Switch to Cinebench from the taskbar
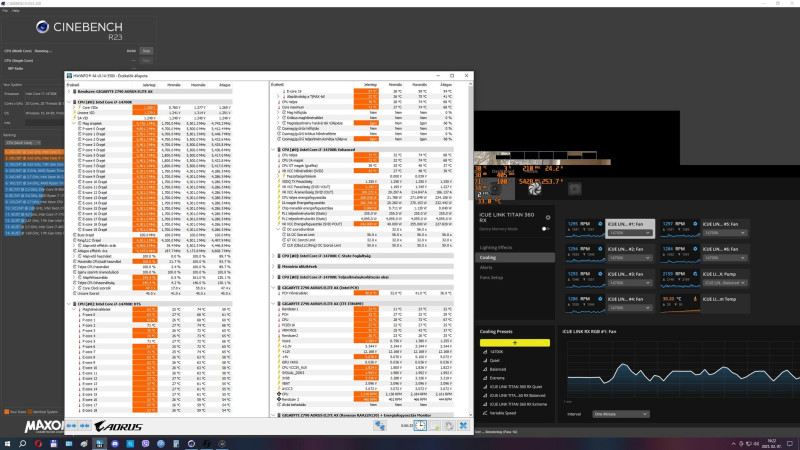The width and height of the screenshot is (800, 450). 191,443
